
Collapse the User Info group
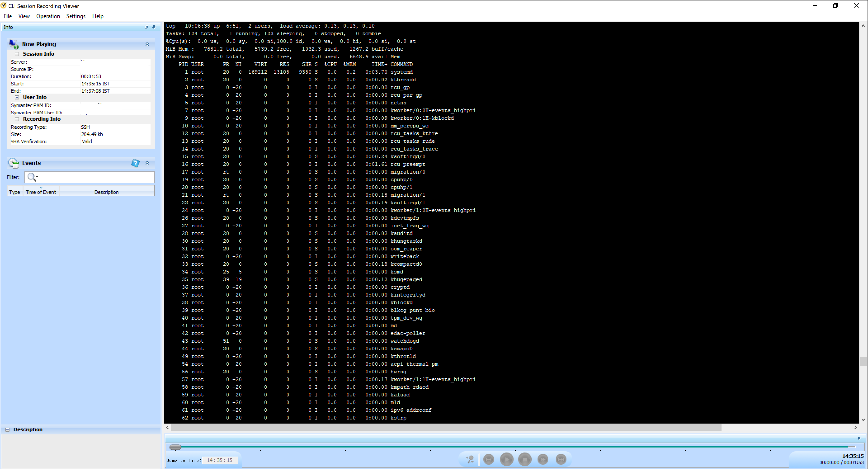[17, 97]
